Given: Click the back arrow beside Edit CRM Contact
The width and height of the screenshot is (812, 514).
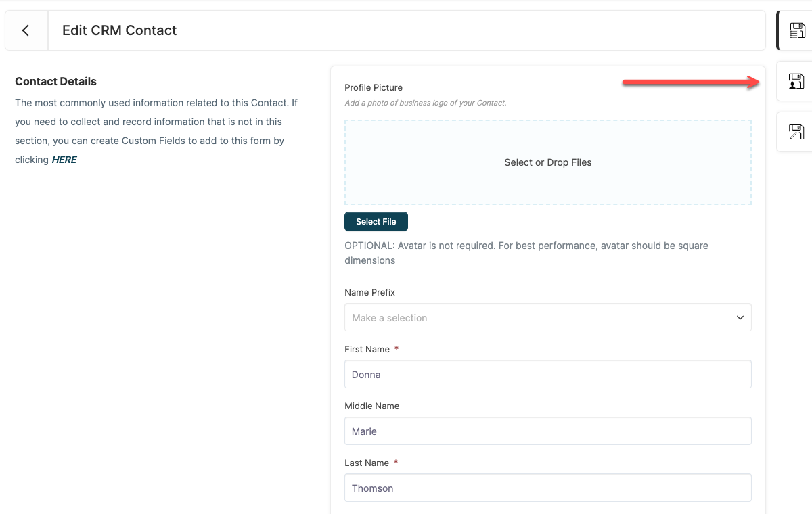Looking at the screenshot, I should (26, 30).
